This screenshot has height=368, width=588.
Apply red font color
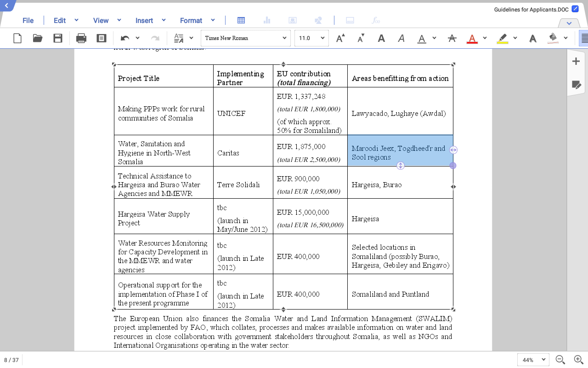(472, 39)
